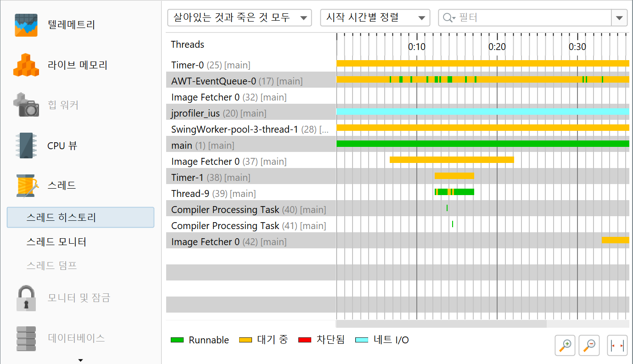The height and width of the screenshot is (364, 633).
Task: Select the 힙 워커 camera icon
Action: (x=26, y=105)
